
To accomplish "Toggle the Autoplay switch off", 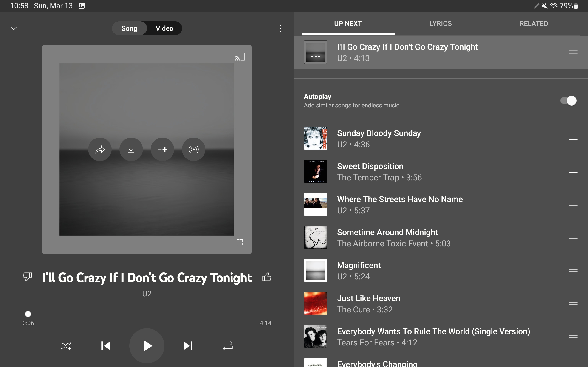I will (568, 101).
